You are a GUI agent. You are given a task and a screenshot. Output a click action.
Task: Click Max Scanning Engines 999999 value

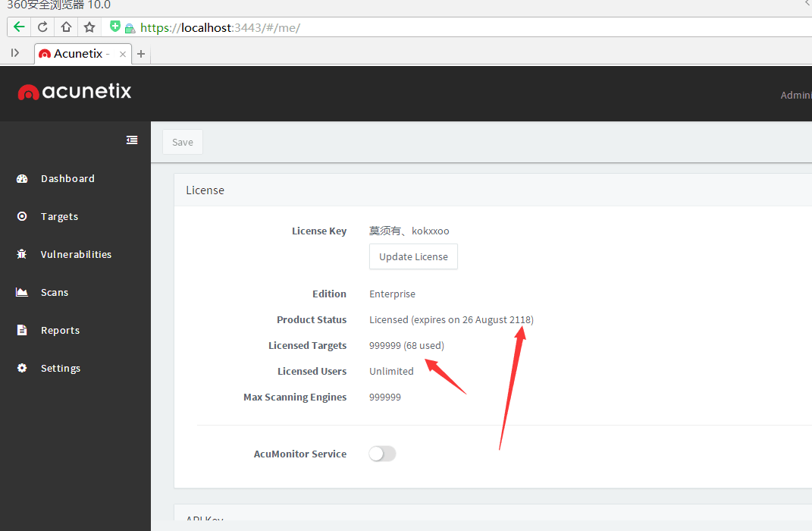coord(384,397)
